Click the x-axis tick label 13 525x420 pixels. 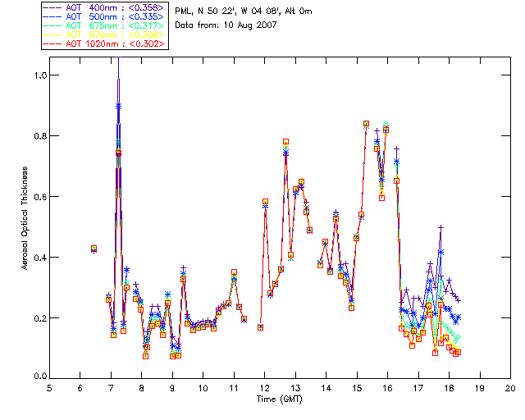click(295, 388)
